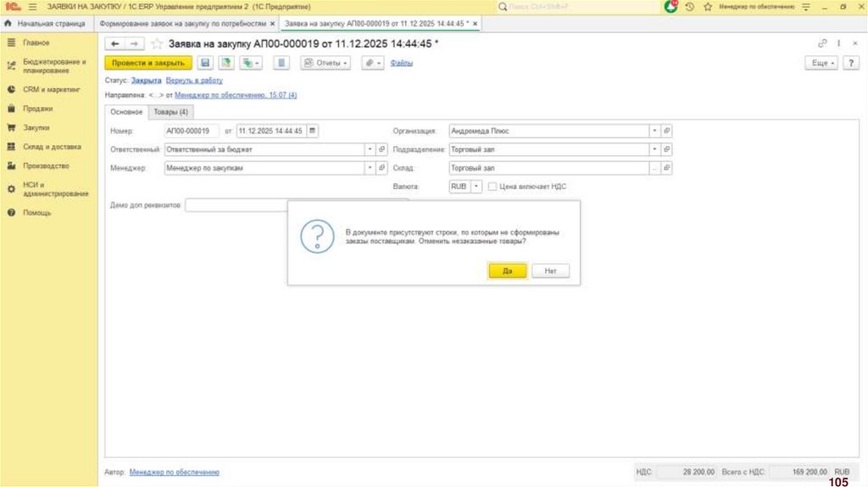Image resolution: width=868 pixels, height=487 pixels.
Task: Click the Закрыта status link
Action: (x=146, y=81)
